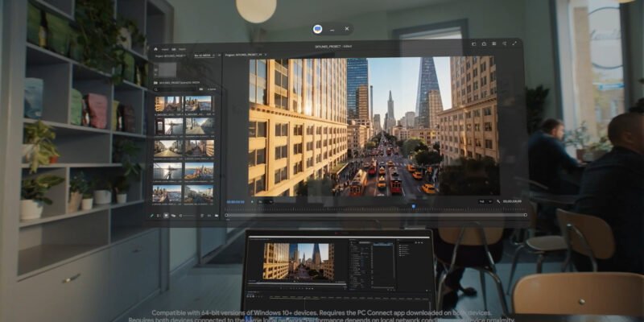Click the pencil icon in the project panel footer
The height and width of the screenshot is (322, 644).
[x=152, y=215]
